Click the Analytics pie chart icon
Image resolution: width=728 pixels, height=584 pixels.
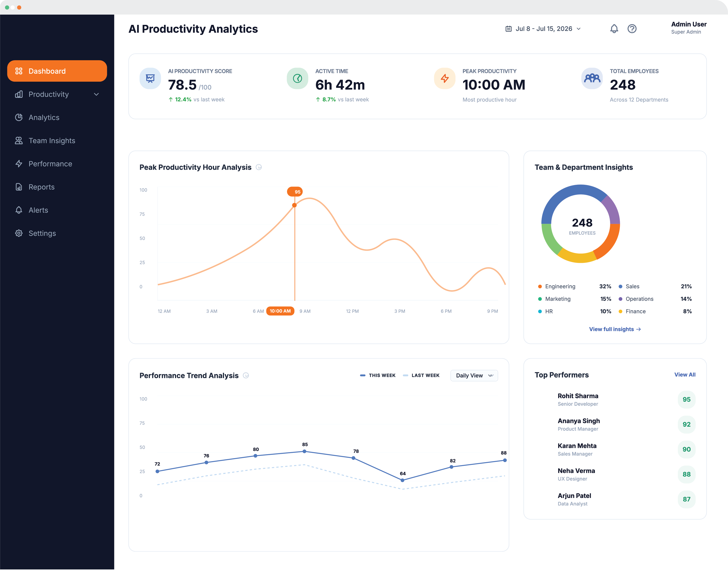point(19,117)
